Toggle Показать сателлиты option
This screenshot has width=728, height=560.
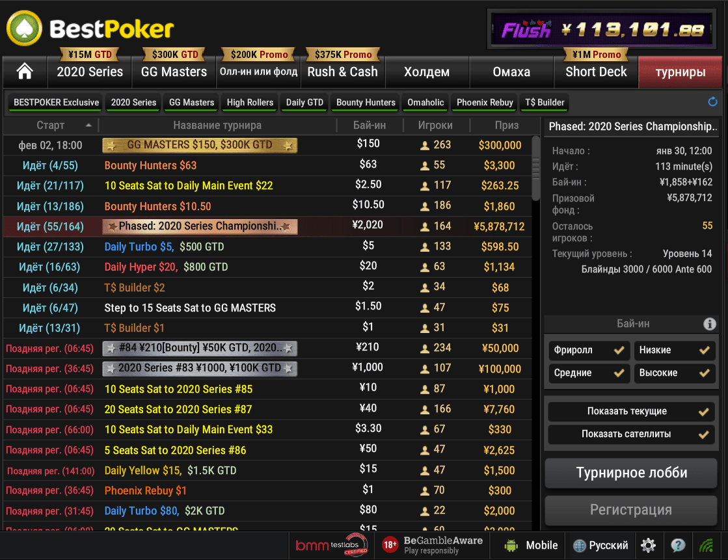point(632,434)
